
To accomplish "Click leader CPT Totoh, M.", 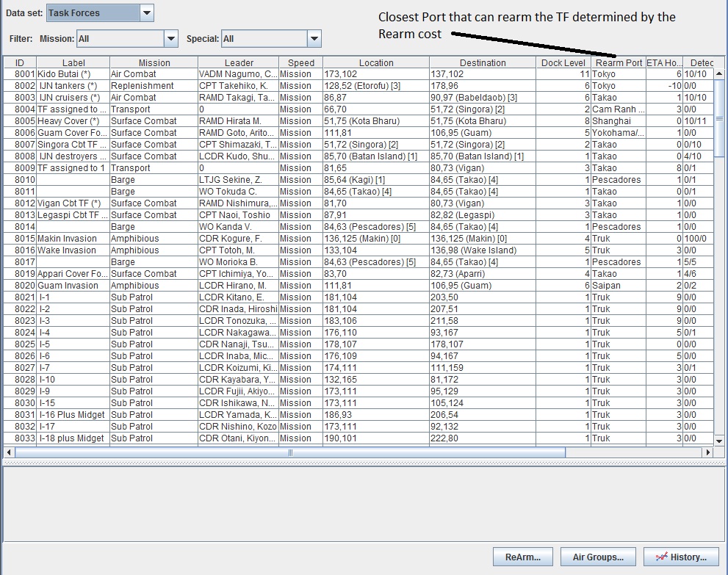I will click(238, 250).
